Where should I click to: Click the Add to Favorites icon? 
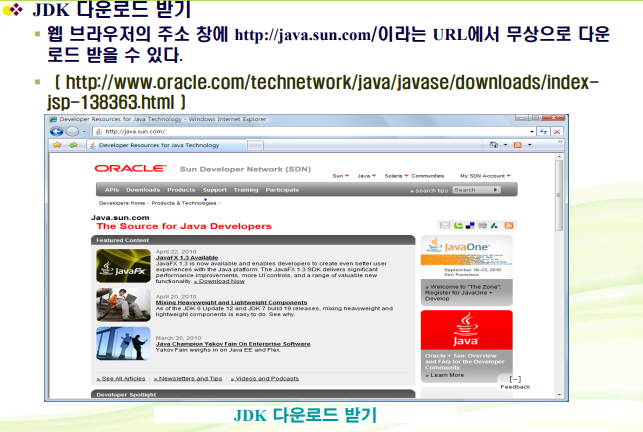(x=73, y=145)
